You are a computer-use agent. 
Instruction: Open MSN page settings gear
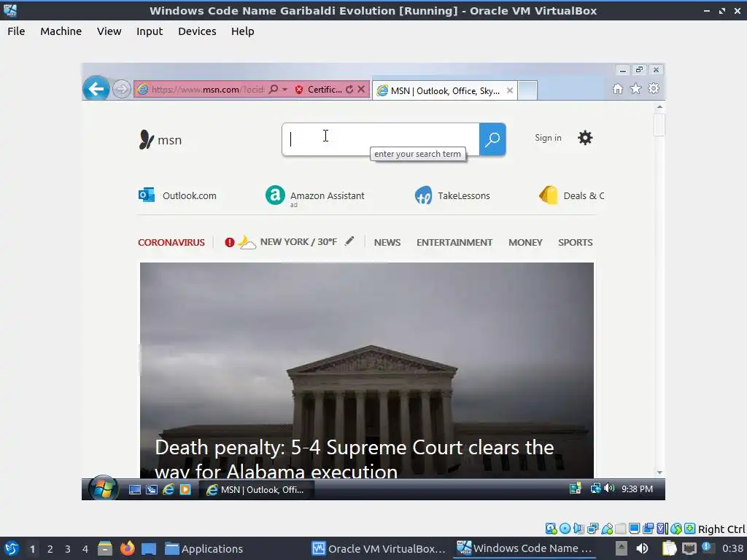(x=585, y=138)
